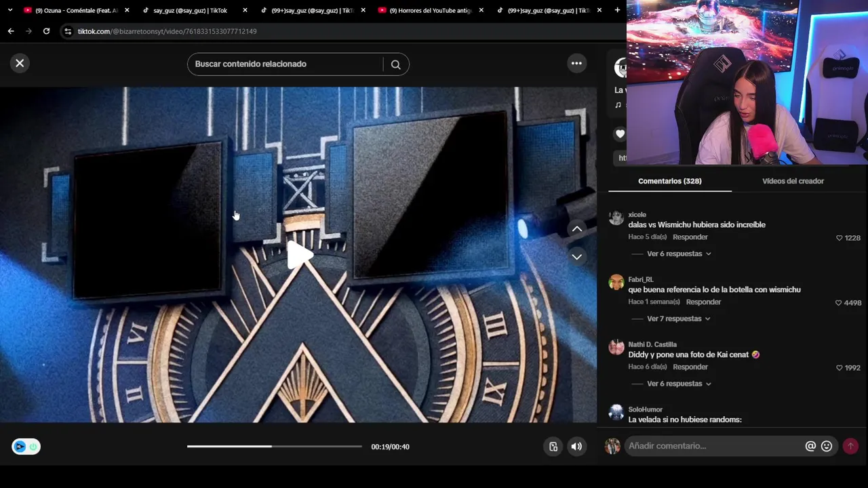Viewport: 868px width, 488px height.
Task: Expand 'Ver 7 respuestas' under Fabri_RL's comment
Action: coord(679,319)
